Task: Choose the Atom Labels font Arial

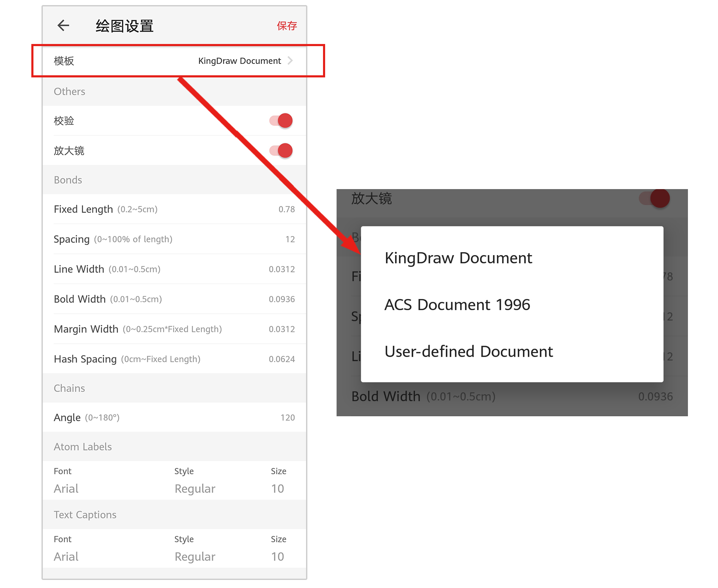Action: tap(66, 489)
